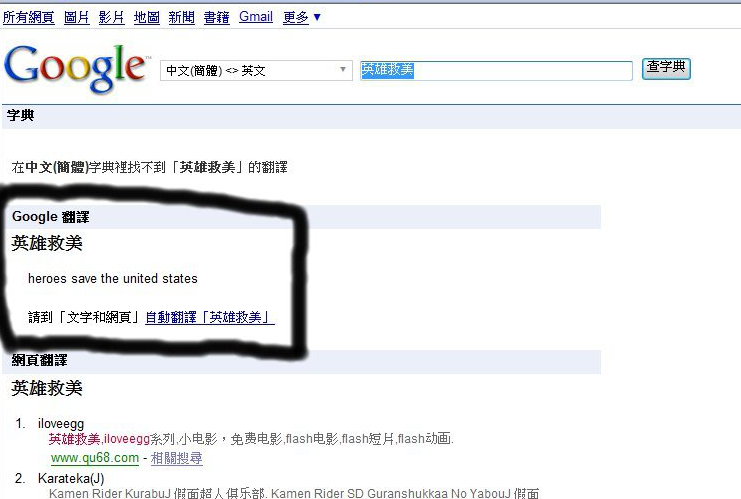Go to 書籍 in the top navigation

(216, 17)
